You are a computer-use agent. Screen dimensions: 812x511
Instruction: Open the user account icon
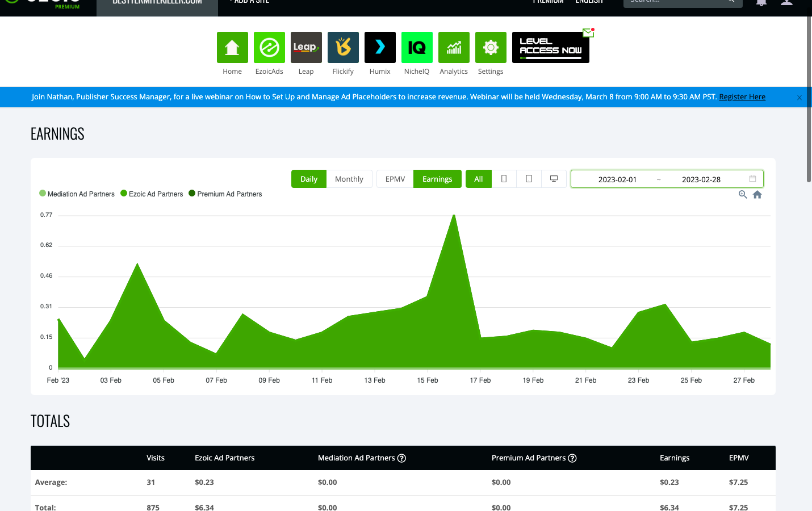pos(786,2)
